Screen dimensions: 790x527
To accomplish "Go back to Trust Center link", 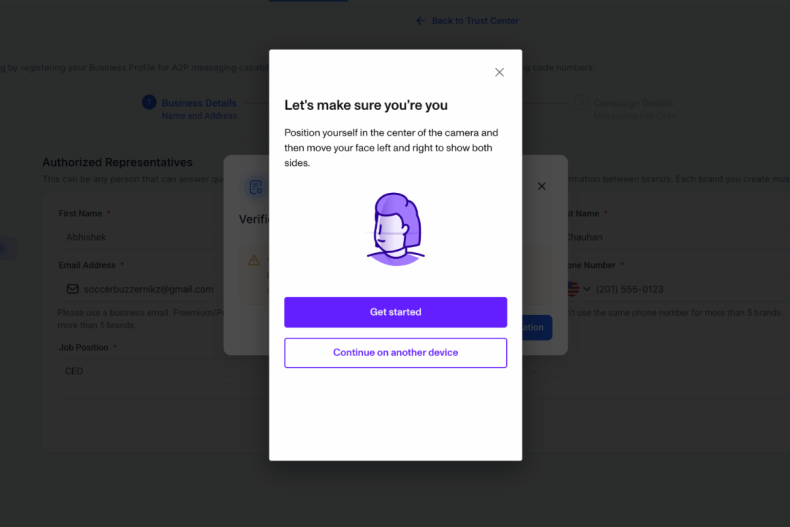I will coord(475,21).
